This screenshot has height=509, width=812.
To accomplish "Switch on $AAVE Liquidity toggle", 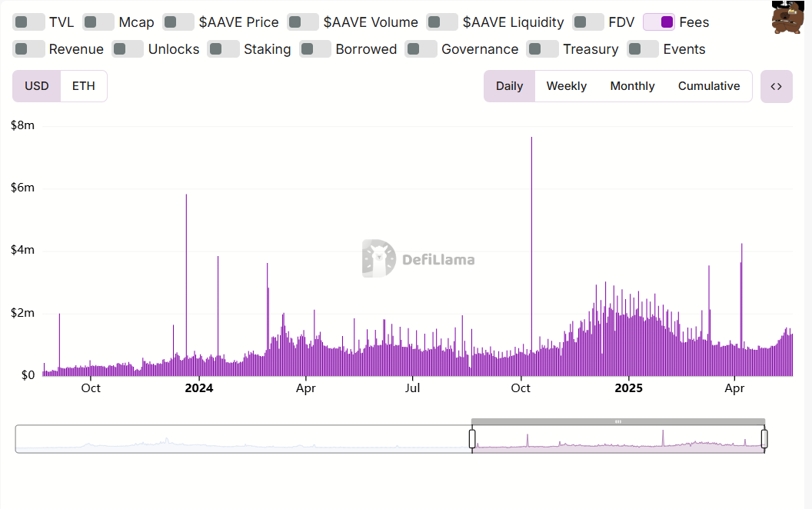I will pos(441,22).
